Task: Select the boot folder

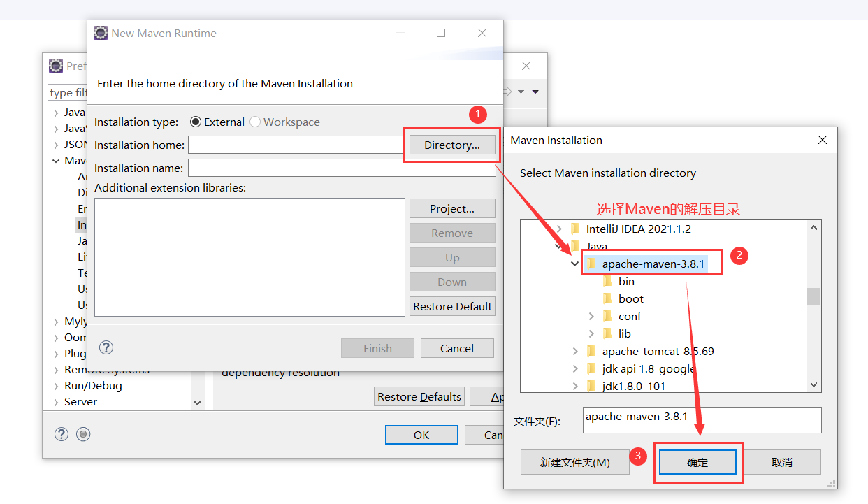Action: [x=630, y=298]
